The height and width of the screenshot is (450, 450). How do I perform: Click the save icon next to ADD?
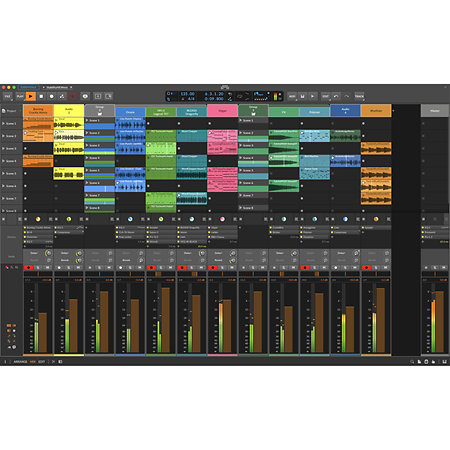302,96
